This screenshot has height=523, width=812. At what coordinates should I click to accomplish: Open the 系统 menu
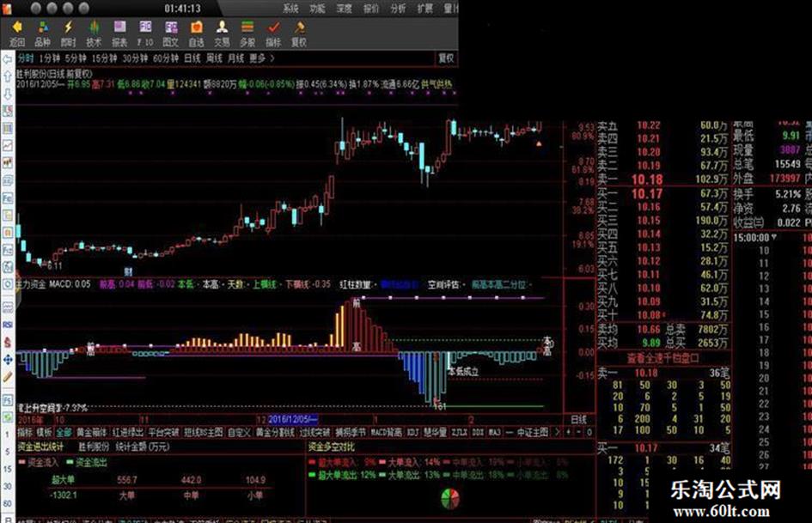pyautogui.click(x=291, y=9)
